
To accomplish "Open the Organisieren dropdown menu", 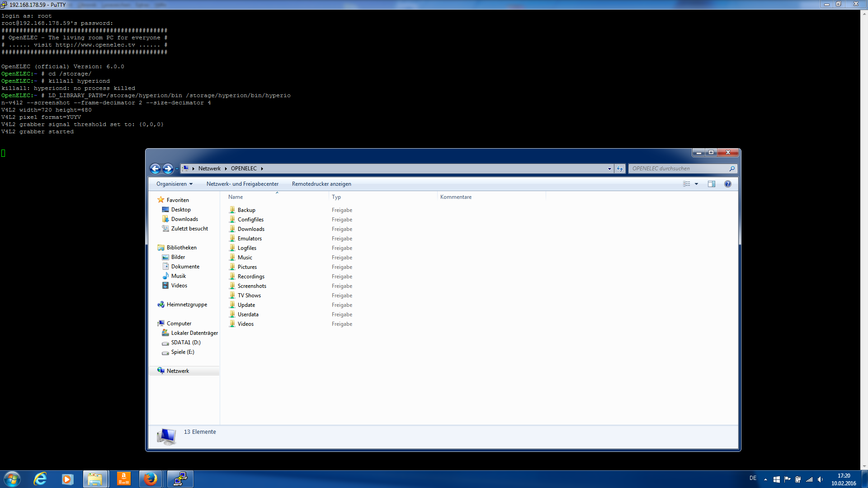I will [174, 184].
